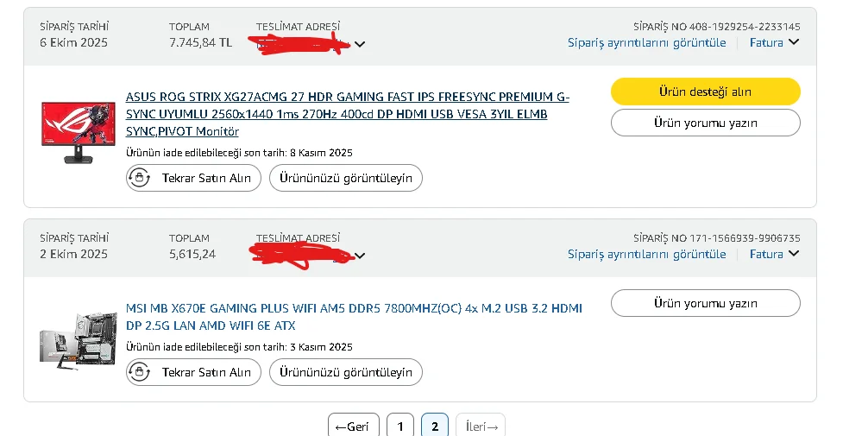868x436 pixels.
Task: Expand the Fatura dropdown for the 2 Ekim order
Action: [774, 254]
